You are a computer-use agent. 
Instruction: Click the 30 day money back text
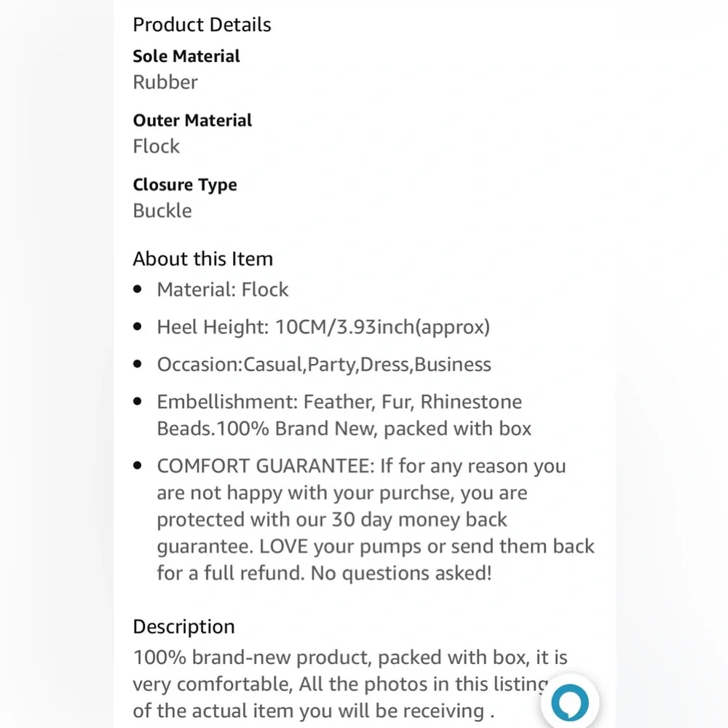pyautogui.click(x=419, y=520)
